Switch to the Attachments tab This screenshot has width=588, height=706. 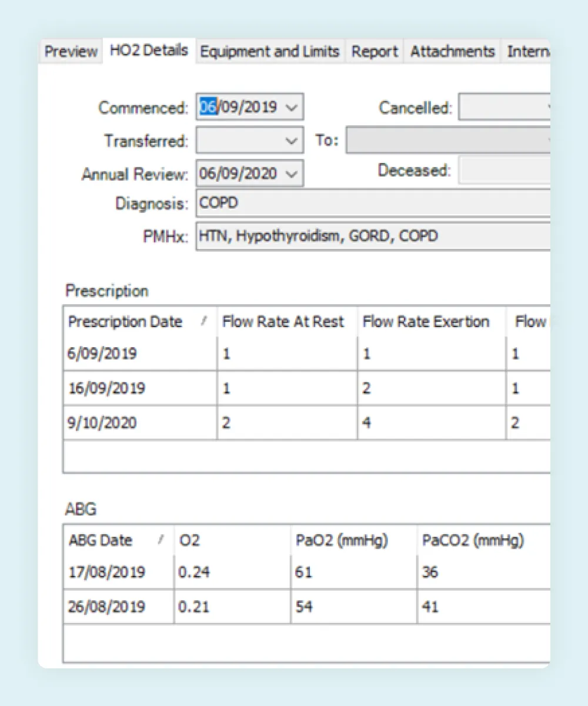[x=452, y=52]
